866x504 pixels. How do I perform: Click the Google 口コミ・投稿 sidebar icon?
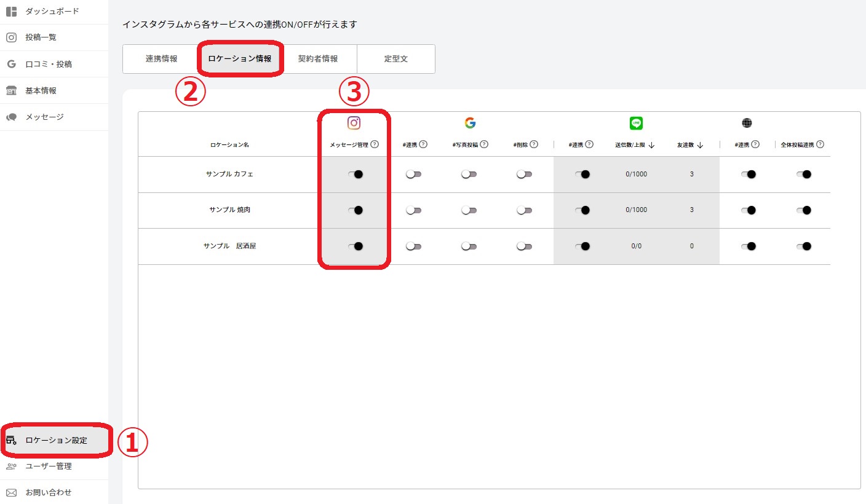(x=11, y=64)
